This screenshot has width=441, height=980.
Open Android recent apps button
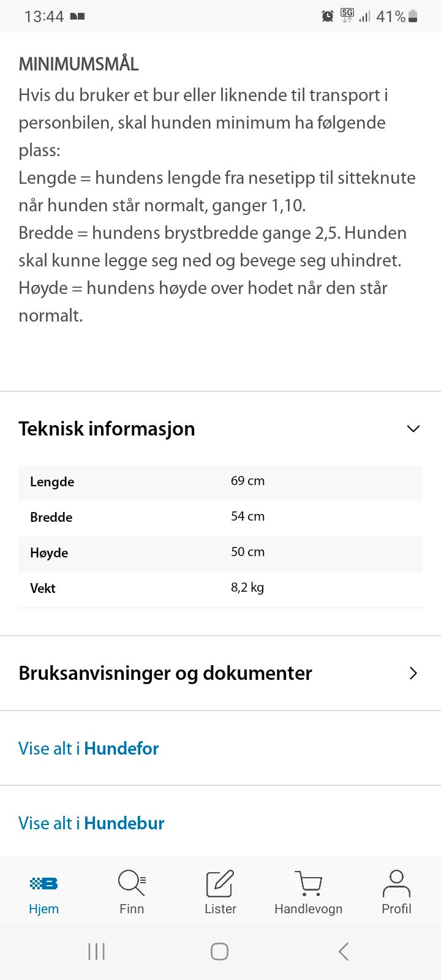pyautogui.click(x=96, y=951)
